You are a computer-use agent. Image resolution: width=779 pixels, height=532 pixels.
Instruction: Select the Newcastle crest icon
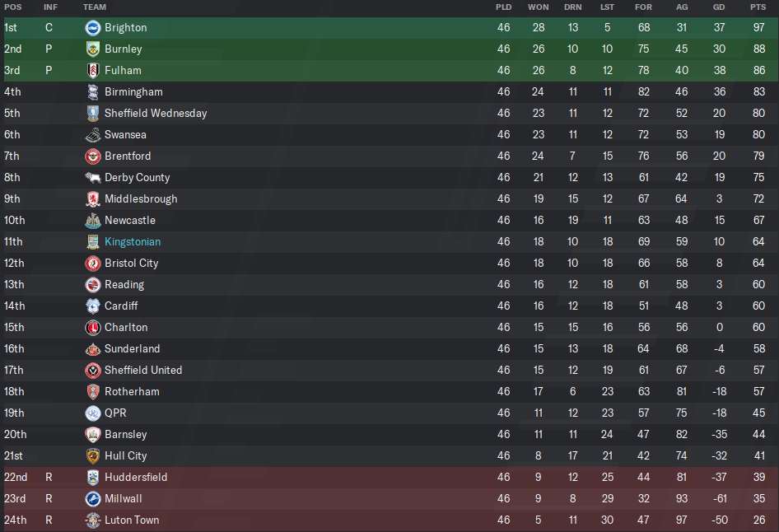click(93, 220)
